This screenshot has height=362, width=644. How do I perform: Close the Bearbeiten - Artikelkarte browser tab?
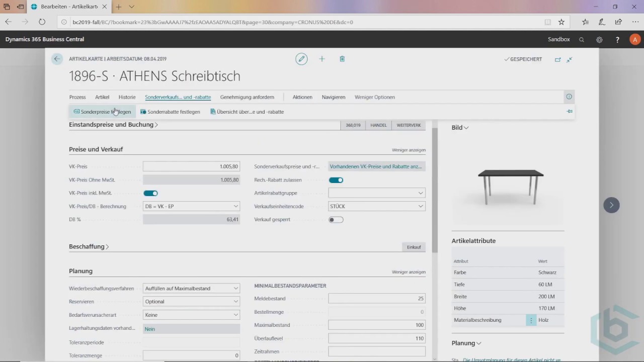tap(104, 7)
